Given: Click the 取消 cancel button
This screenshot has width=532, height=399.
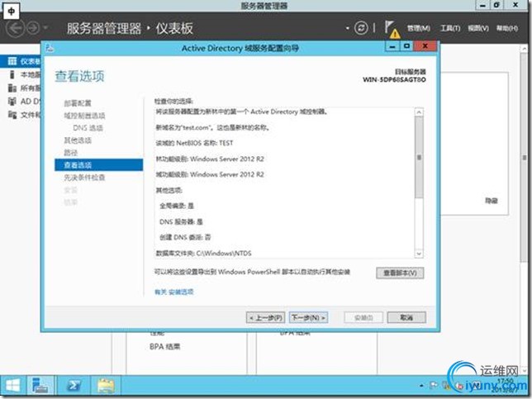Looking at the screenshot, I should (x=406, y=317).
